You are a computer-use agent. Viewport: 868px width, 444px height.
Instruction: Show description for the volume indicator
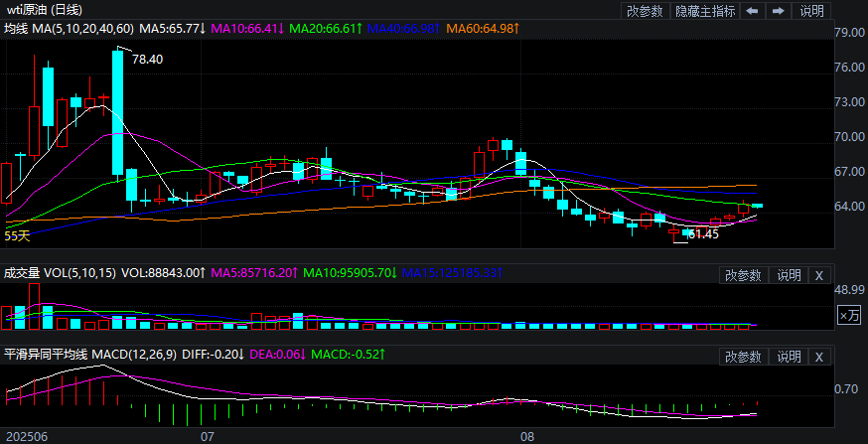coord(789,275)
